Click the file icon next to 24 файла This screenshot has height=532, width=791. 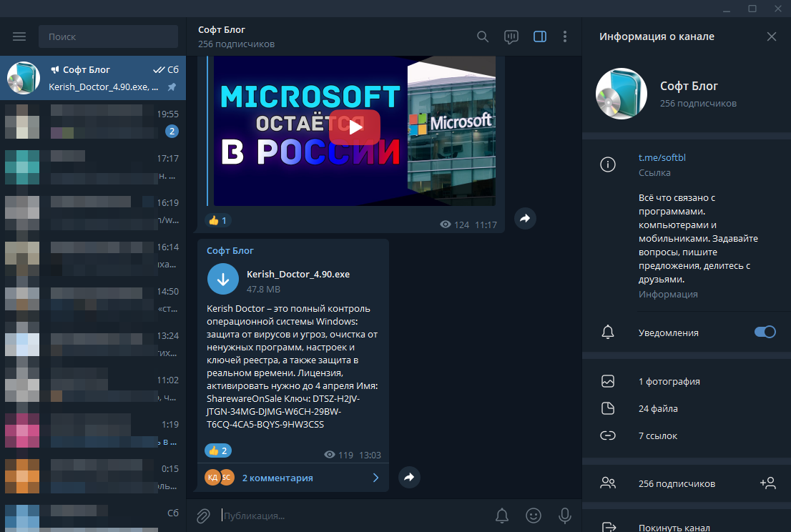click(x=608, y=408)
